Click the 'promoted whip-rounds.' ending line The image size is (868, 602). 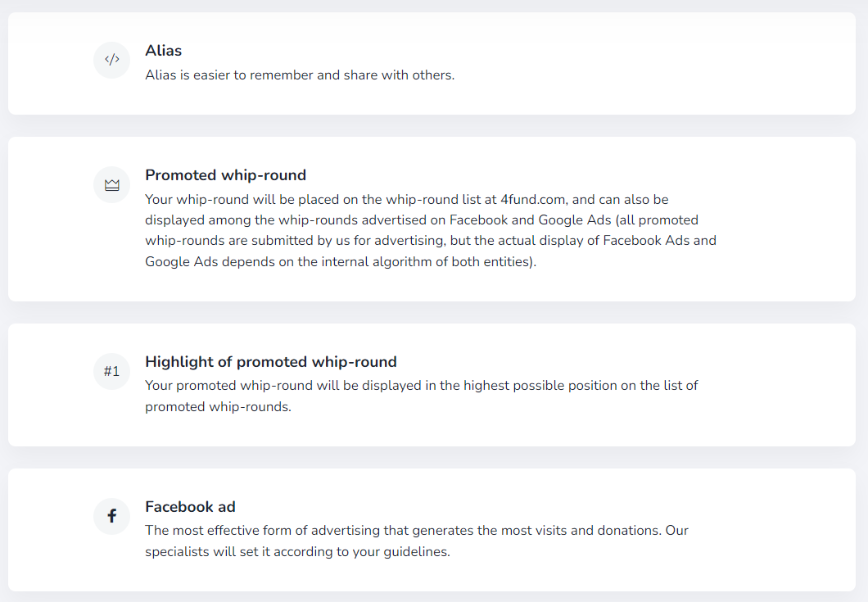point(218,406)
